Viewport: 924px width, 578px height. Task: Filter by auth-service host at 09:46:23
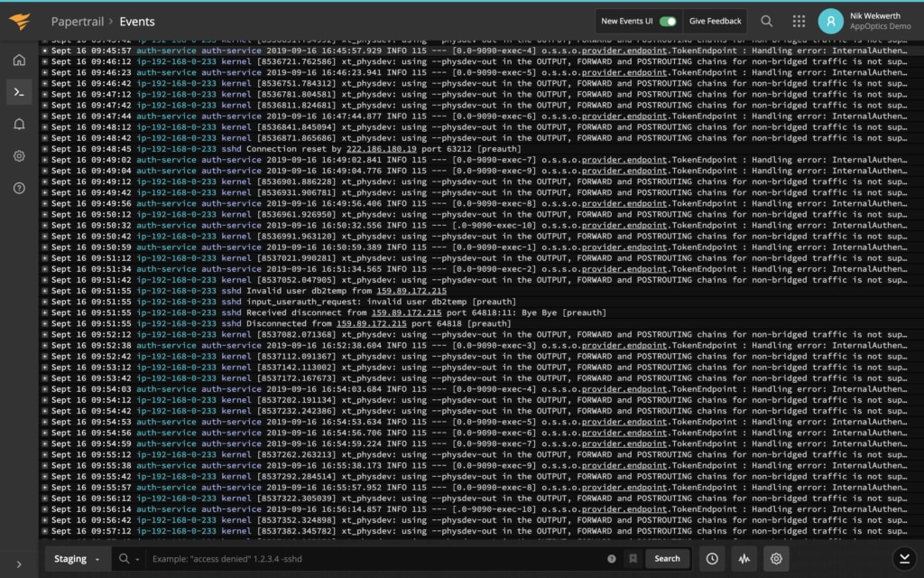(x=166, y=72)
